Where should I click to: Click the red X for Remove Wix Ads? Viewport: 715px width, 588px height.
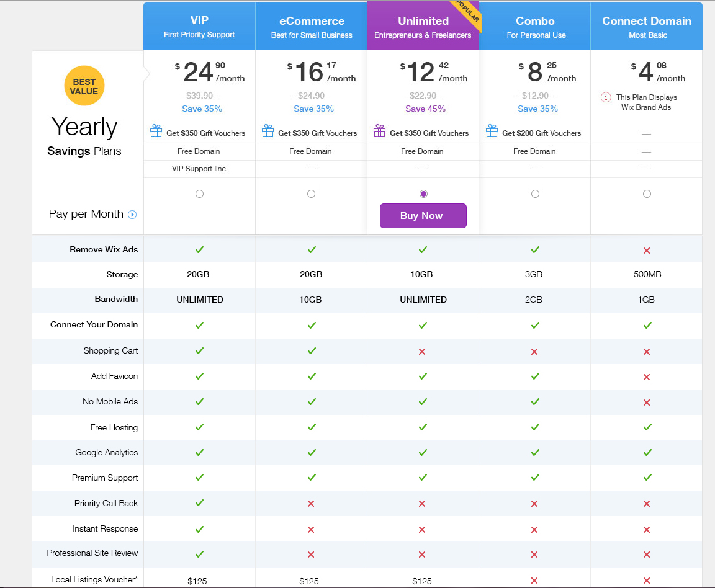[646, 250]
